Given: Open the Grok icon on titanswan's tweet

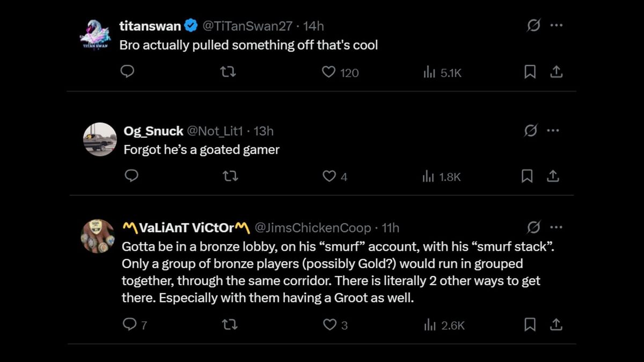Looking at the screenshot, I should [533, 25].
